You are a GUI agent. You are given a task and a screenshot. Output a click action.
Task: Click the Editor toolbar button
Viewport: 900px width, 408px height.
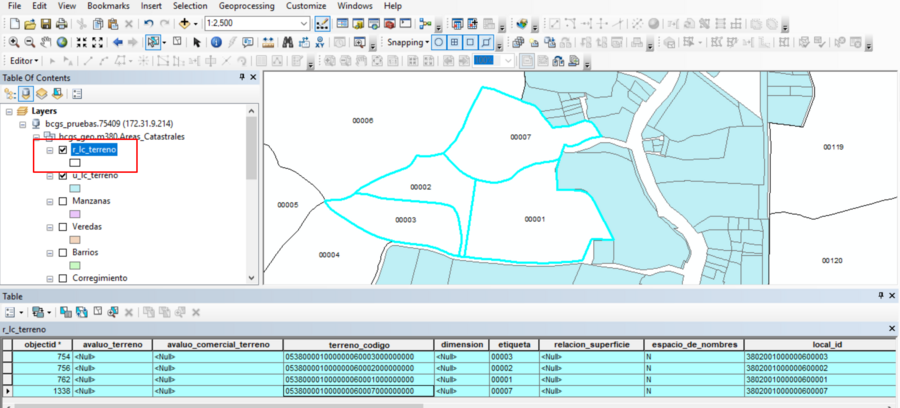click(22, 61)
